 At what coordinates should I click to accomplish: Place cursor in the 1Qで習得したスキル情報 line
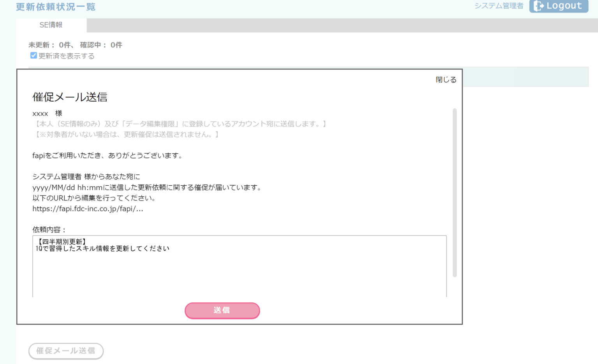[103, 249]
